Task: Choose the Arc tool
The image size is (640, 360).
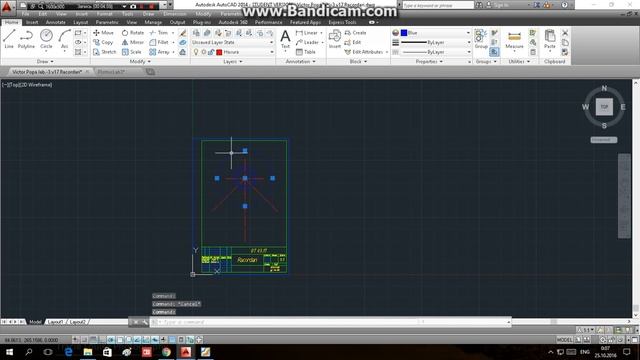Action: click(64, 39)
